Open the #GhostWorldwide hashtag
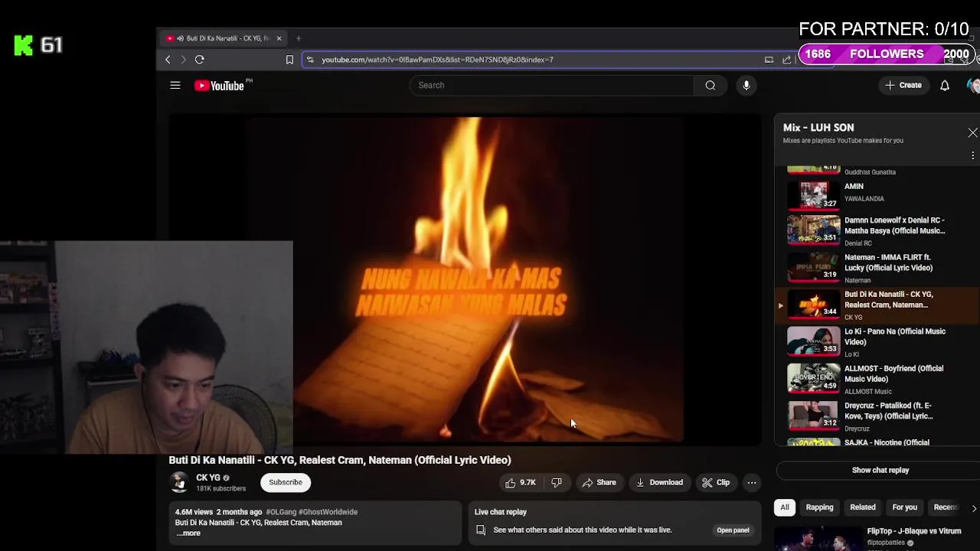Image resolution: width=980 pixels, height=551 pixels. (328, 512)
